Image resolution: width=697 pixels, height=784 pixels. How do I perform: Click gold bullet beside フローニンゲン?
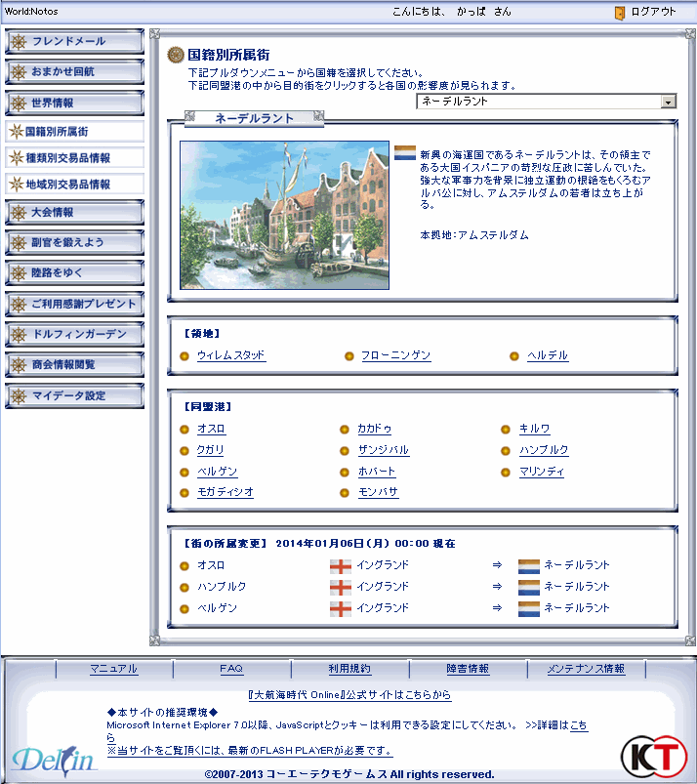(349, 356)
